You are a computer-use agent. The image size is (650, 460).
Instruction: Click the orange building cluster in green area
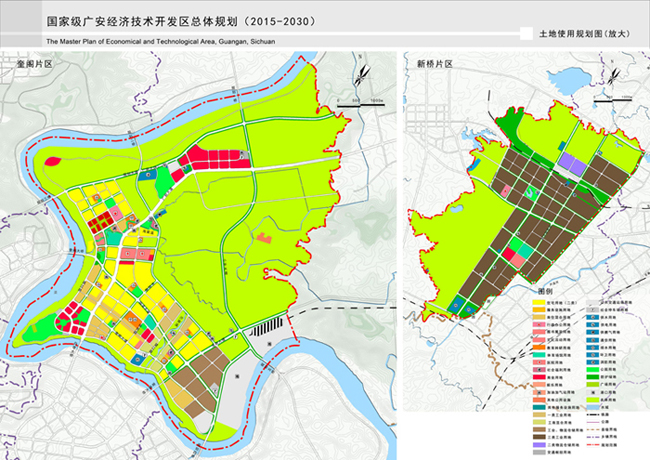point(265,238)
